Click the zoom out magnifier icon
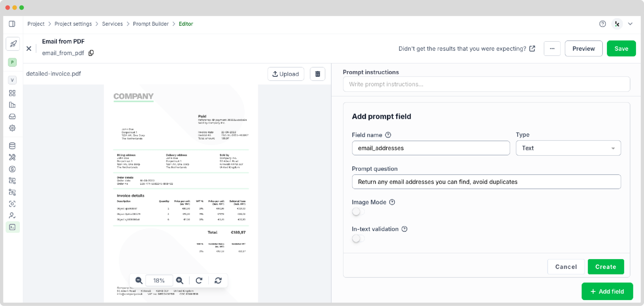Viewport: 644px width, 306px height. click(x=139, y=280)
